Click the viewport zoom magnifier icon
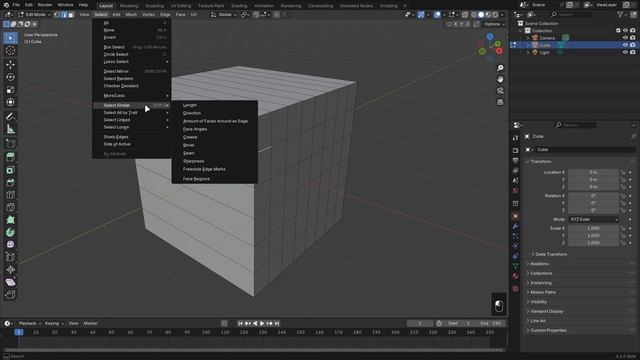Screen dimensions: 640x360 500,68
